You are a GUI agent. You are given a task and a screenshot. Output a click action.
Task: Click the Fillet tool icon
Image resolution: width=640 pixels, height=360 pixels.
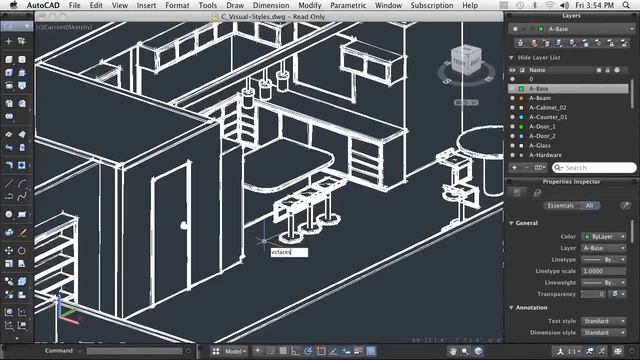click(9, 165)
